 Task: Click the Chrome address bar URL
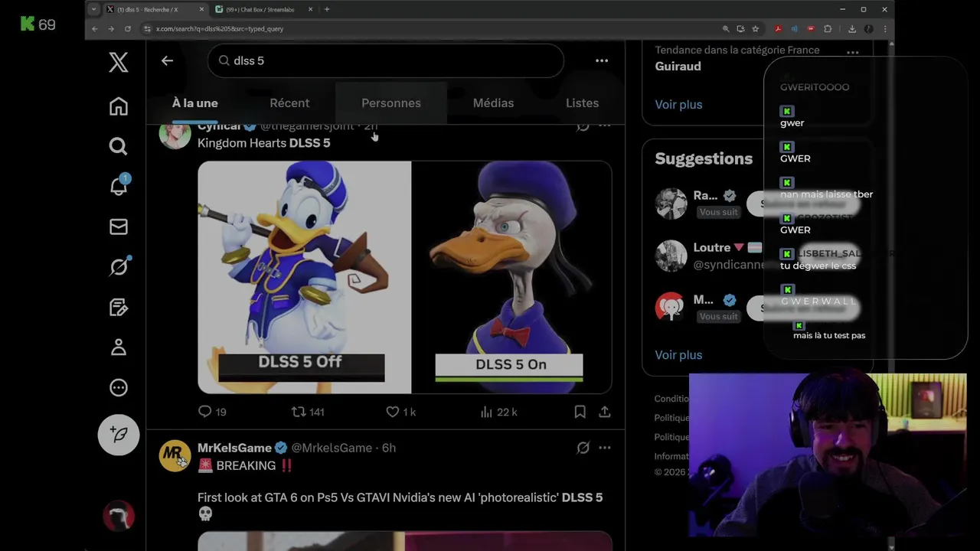(x=220, y=28)
